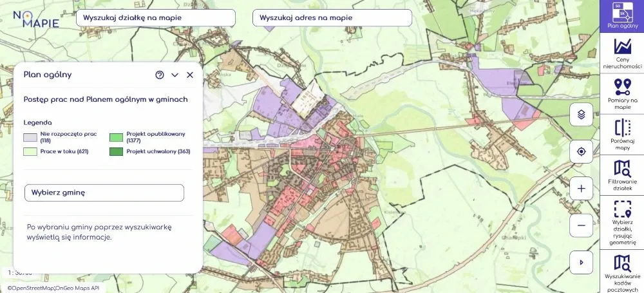
Task: Click the OnGeo Maps API attribution
Action: point(78,288)
